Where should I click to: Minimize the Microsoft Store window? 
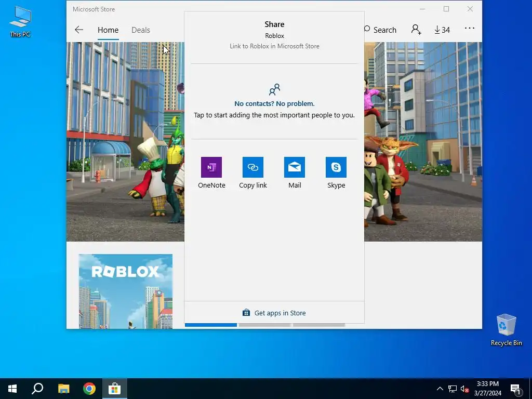[x=422, y=9]
